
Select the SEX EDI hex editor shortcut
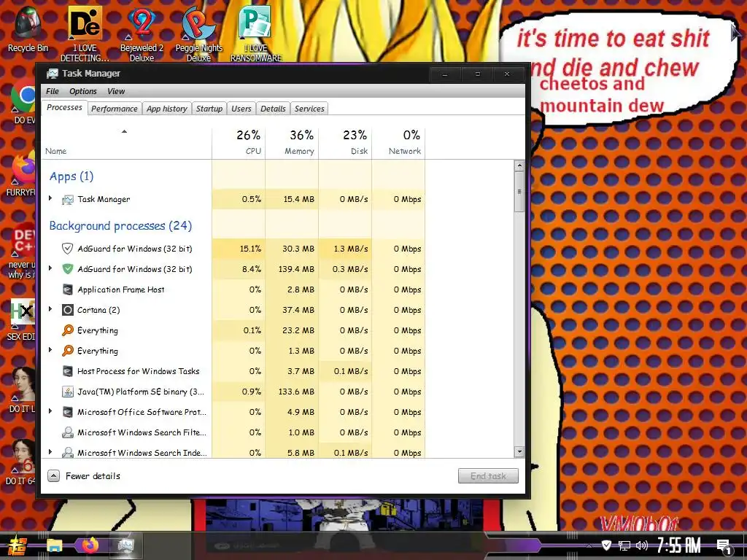tap(22, 319)
